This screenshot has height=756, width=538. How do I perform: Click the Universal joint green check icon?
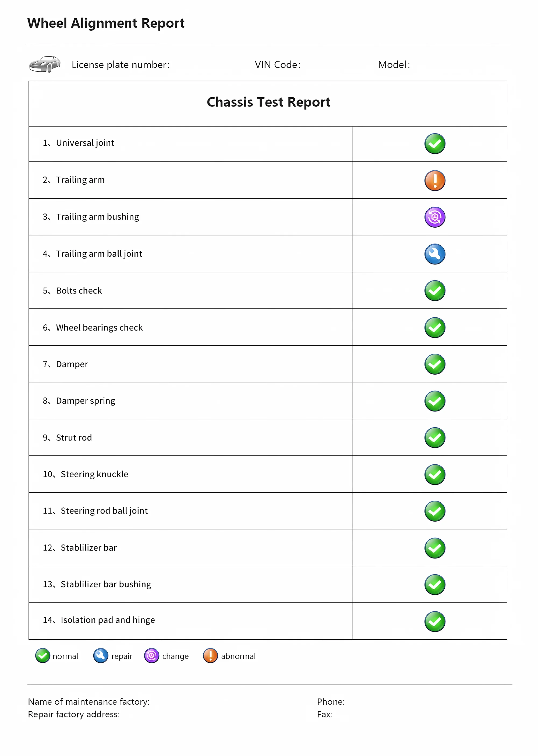coord(435,144)
